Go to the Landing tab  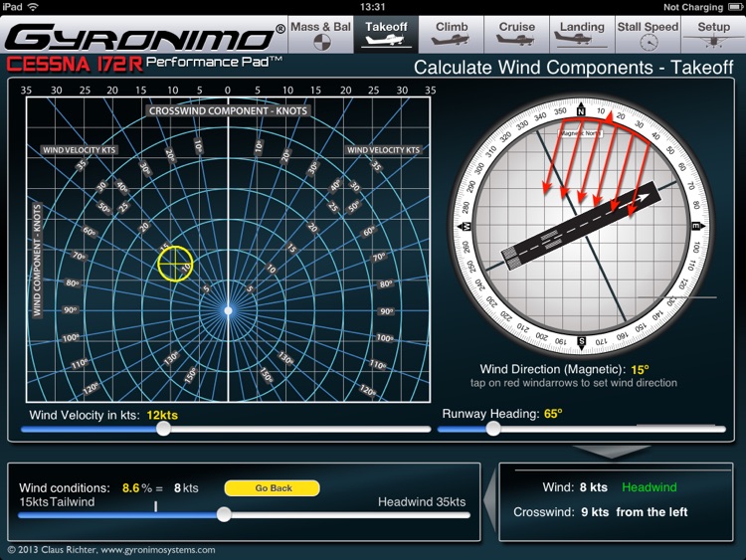click(582, 34)
